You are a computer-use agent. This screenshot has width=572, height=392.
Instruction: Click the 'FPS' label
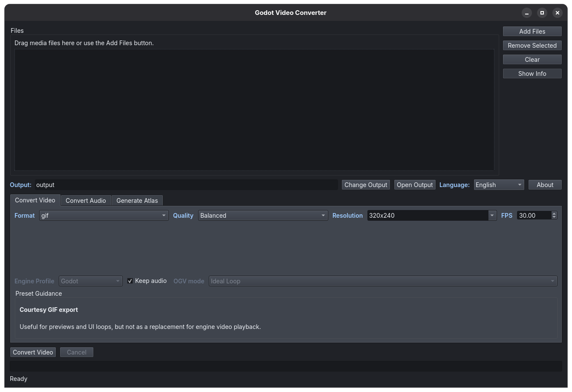point(507,216)
